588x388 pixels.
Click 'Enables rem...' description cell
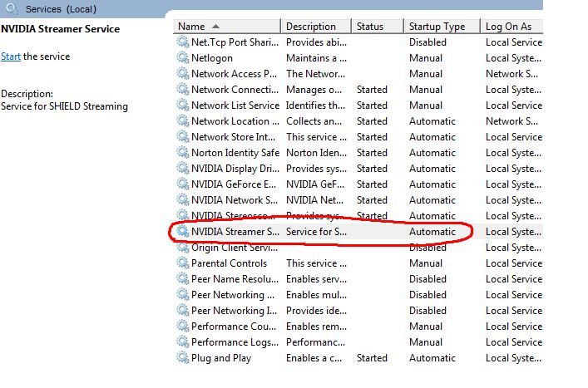tap(316, 327)
